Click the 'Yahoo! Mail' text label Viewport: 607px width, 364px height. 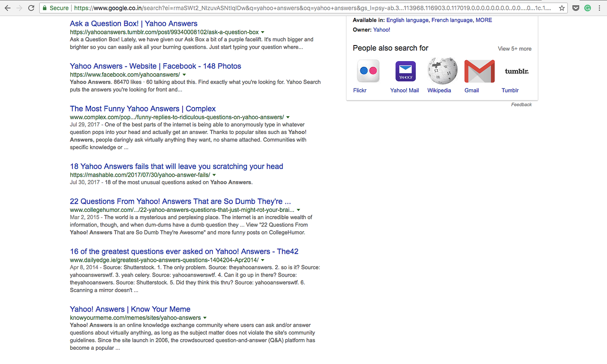point(405,90)
